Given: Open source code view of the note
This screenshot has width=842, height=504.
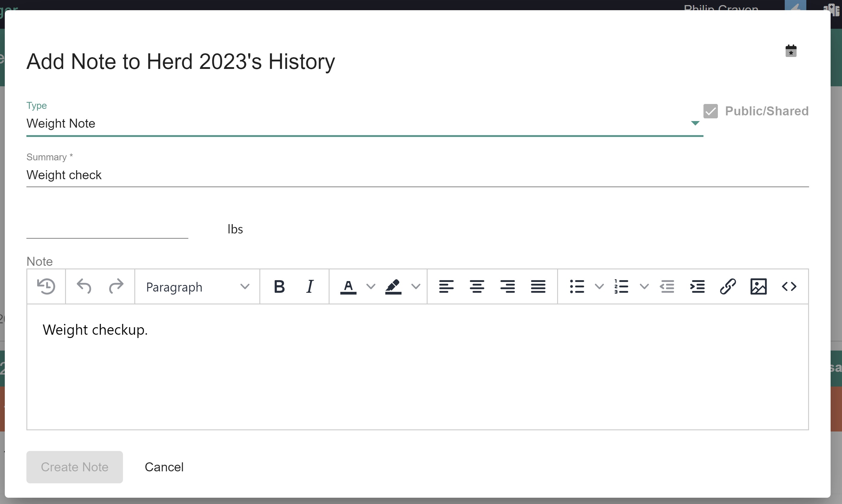Looking at the screenshot, I should (x=789, y=287).
